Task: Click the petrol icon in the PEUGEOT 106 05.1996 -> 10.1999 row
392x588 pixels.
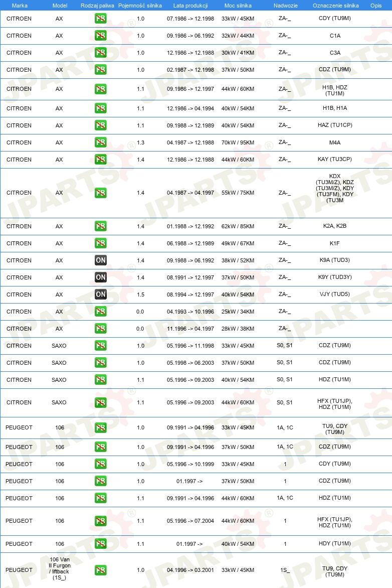Action: click(x=100, y=464)
